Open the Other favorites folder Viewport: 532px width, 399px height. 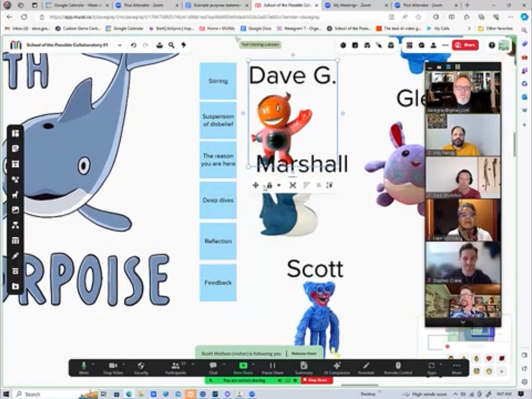(x=495, y=28)
